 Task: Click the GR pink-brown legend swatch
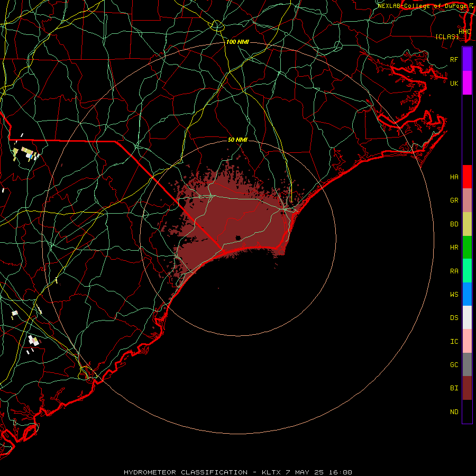[467, 200]
